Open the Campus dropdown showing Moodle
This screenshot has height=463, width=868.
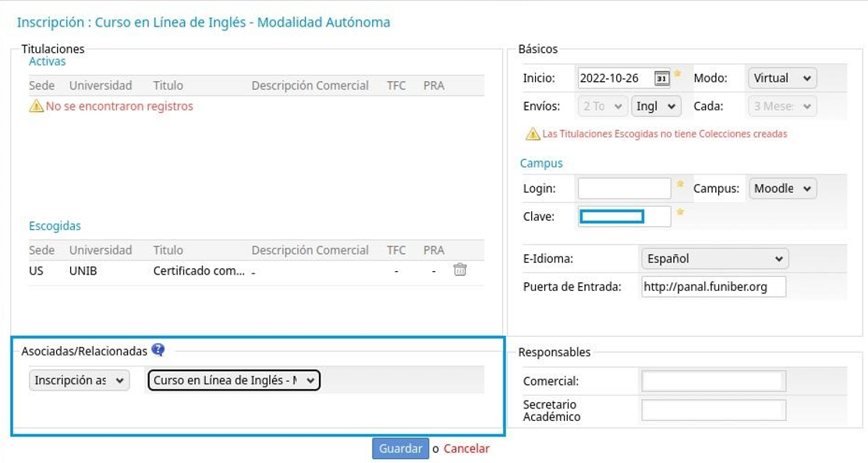click(782, 188)
